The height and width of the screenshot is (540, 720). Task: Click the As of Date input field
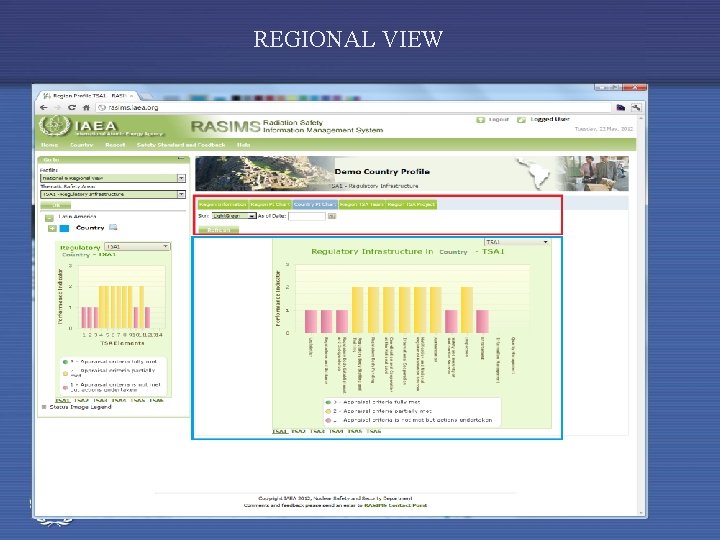pyautogui.click(x=307, y=216)
